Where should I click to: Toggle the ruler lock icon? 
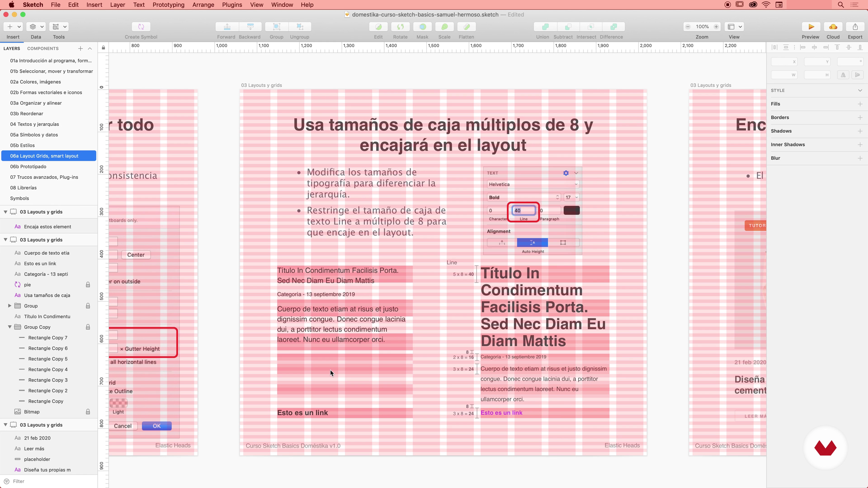pos(104,47)
